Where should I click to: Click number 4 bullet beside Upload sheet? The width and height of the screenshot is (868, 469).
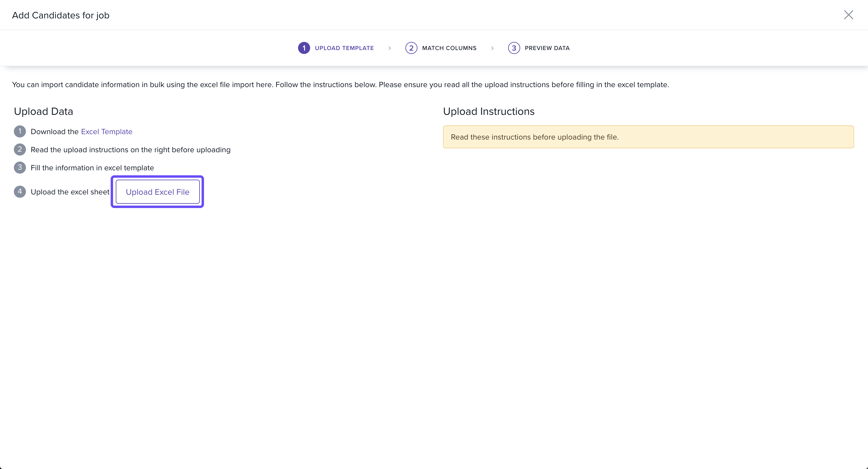pyautogui.click(x=20, y=192)
